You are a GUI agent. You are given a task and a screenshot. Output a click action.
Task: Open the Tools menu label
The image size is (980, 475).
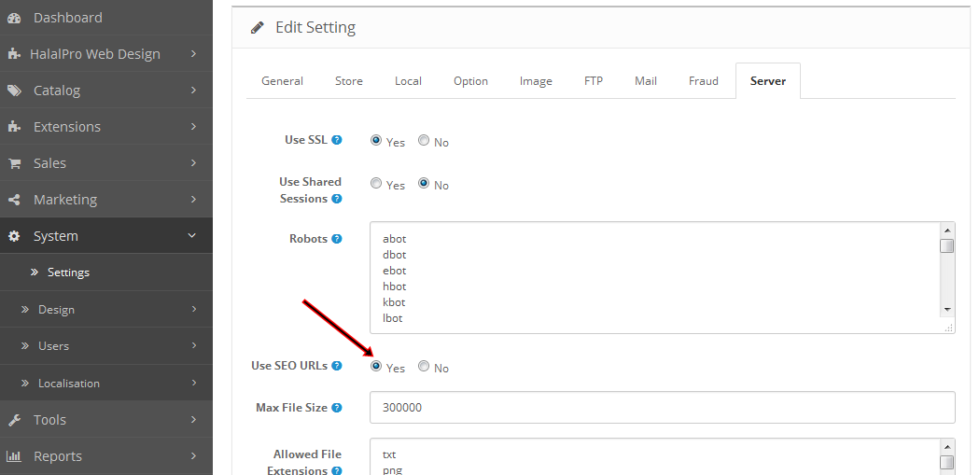click(x=49, y=420)
